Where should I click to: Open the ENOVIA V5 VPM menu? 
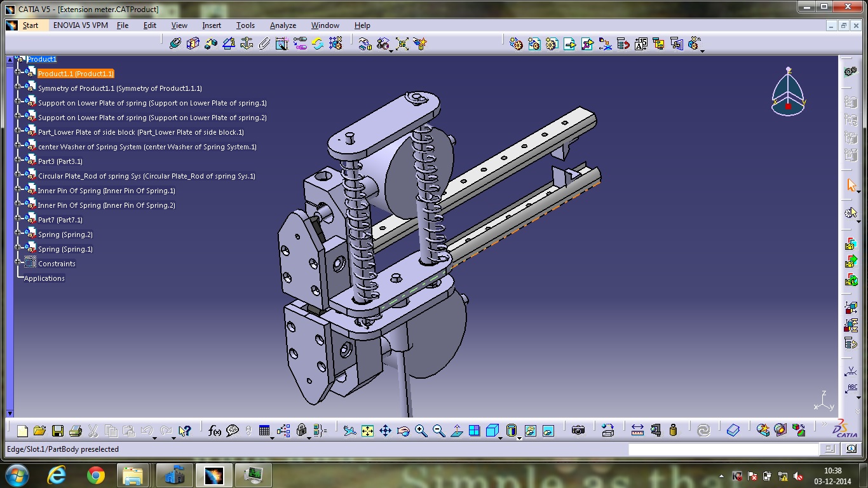pos(81,25)
